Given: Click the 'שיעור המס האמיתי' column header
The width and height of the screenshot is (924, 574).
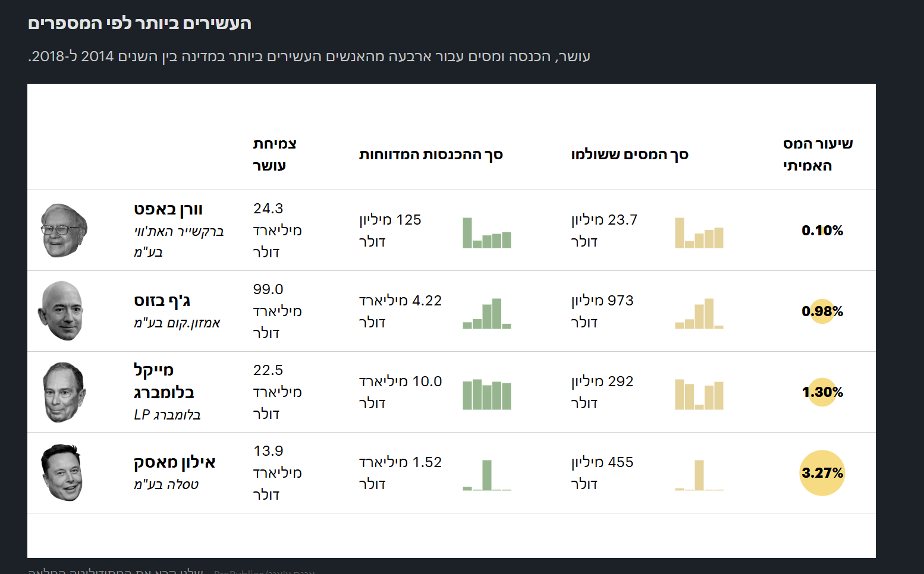Looking at the screenshot, I should click(x=818, y=154).
